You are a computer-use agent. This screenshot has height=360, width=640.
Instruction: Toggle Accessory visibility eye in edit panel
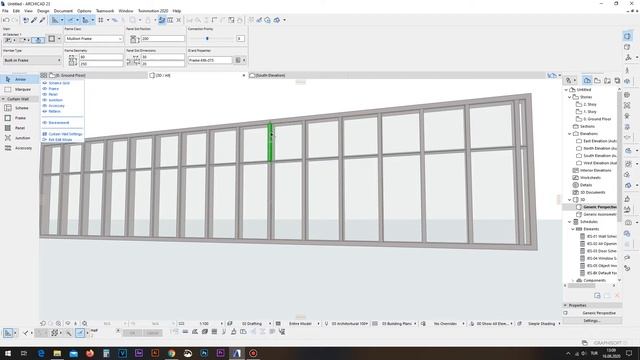point(45,106)
